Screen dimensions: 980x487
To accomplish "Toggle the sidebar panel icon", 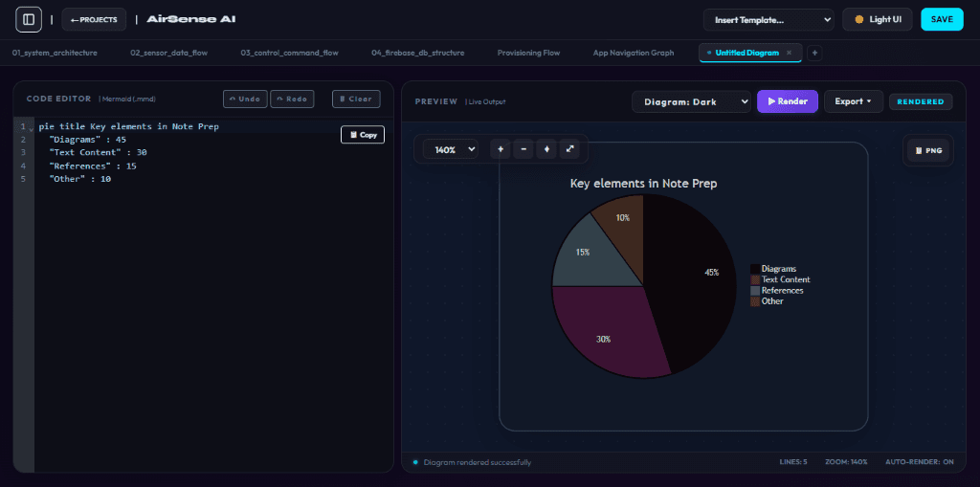I will [x=29, y=19].
